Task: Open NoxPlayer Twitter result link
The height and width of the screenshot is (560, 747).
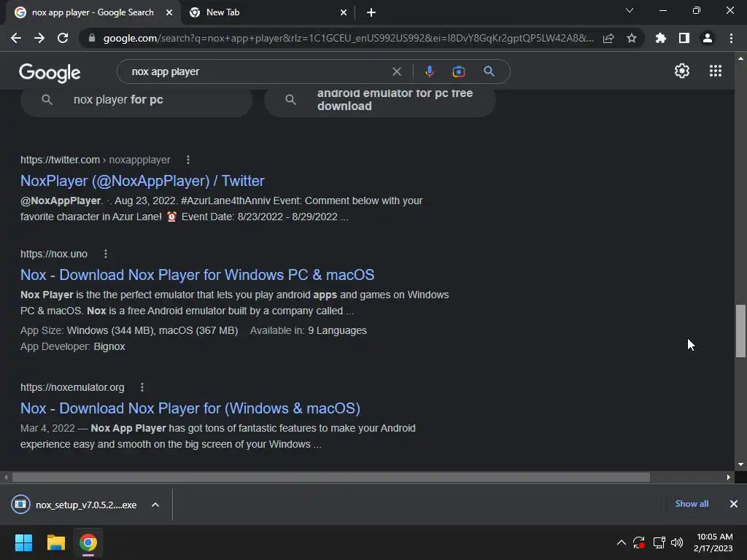Action: (x=142, y=181)
